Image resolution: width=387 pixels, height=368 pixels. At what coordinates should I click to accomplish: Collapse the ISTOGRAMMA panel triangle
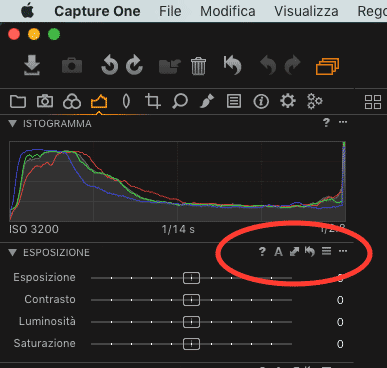13,124
